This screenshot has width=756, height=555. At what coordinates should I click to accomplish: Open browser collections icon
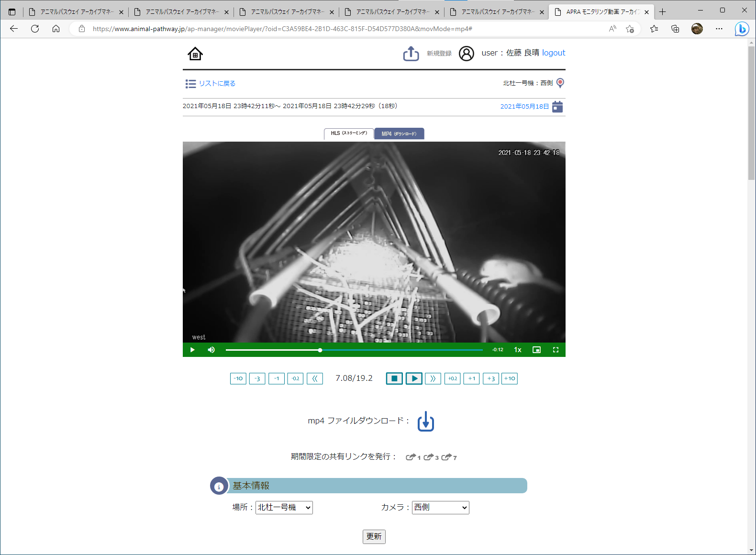point(675,29)
